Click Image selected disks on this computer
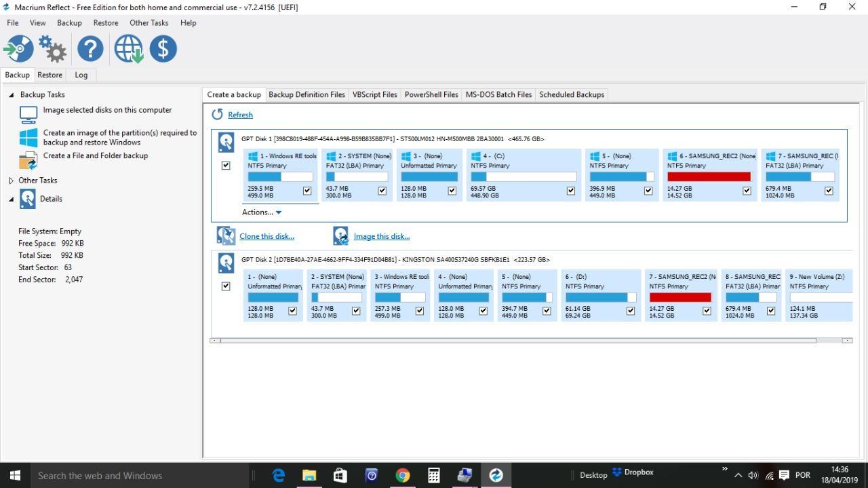Viewport: 868px width, 488px height. tap(107, 110)
